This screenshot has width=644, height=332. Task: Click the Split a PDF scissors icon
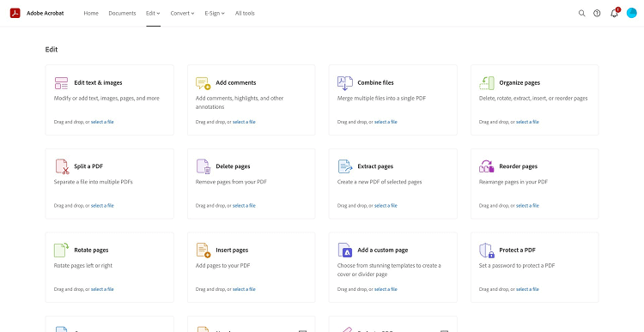62,166
